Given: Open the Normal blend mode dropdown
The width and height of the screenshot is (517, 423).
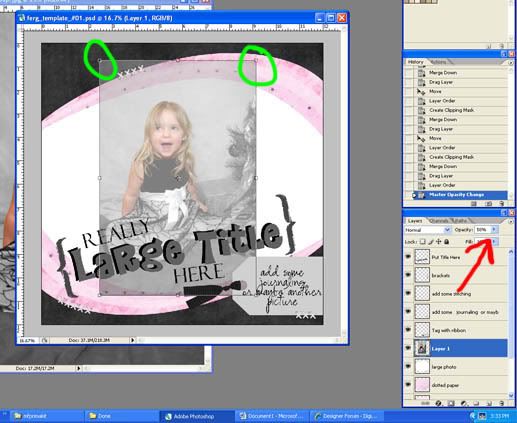Looking at the screenshot, I should [x=427, y=230].
